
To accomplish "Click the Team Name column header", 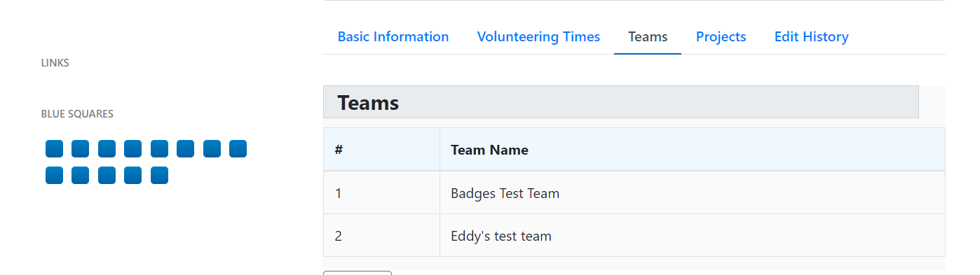I will [x=693, y=150].
